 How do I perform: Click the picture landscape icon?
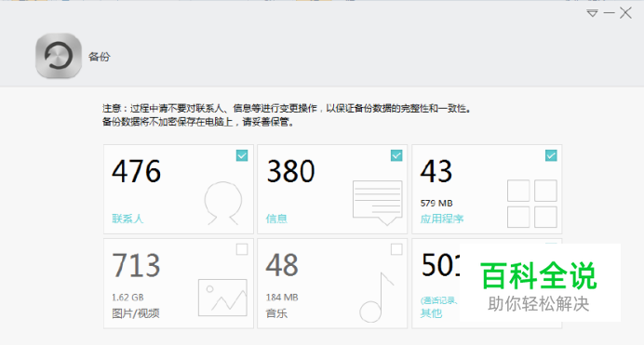point(222,298)
